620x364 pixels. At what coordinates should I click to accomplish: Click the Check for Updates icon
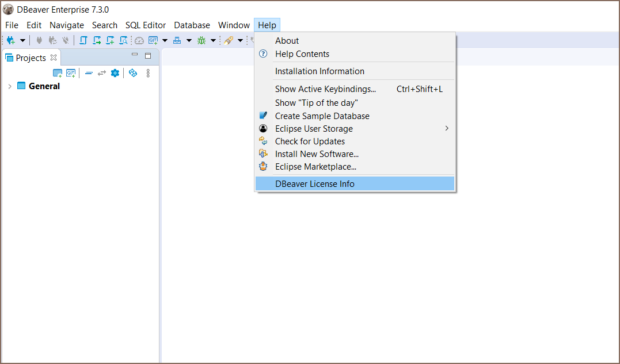(x=263, y=140)
